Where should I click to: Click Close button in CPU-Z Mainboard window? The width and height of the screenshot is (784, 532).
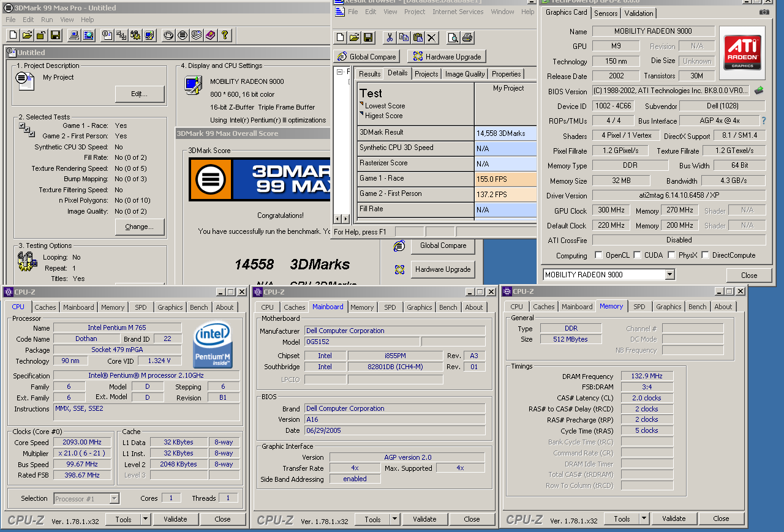pyautogui.click(x=472, y=519)
